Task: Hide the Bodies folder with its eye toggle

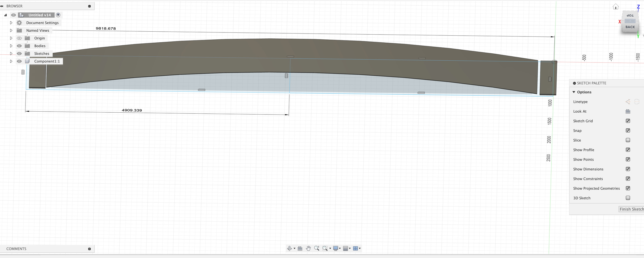Action: point(19,46)
